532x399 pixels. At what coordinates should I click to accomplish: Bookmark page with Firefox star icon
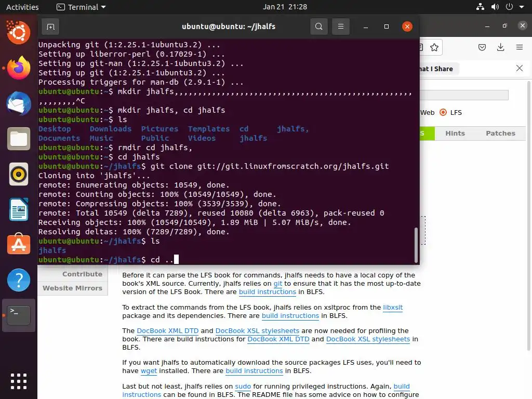coord(434,47)
